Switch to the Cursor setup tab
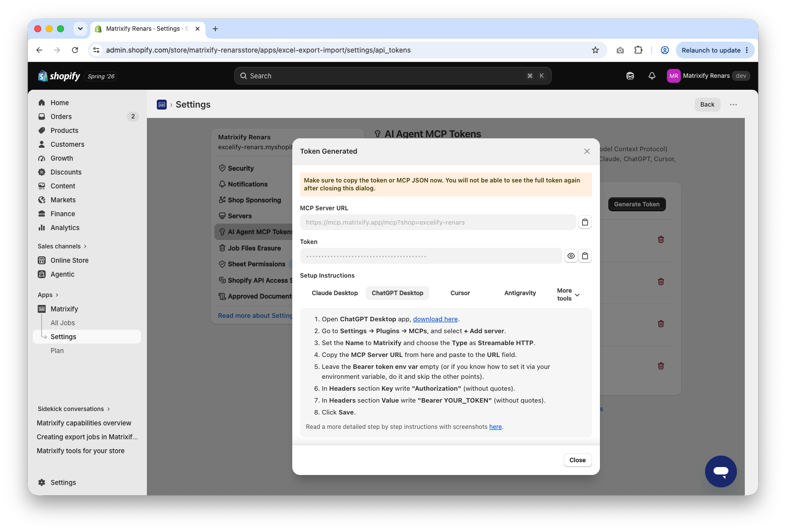The height and width of the screenshot is (532, 786). point(460,293)
